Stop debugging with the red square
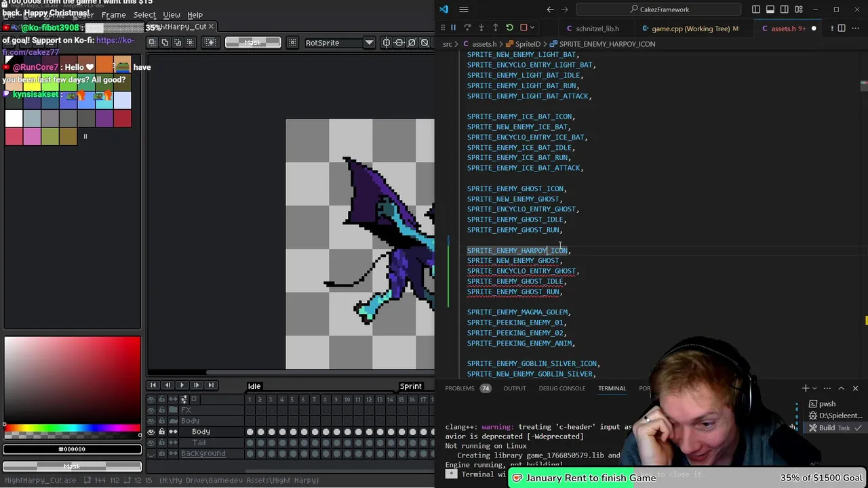This screenshot has height=488, width=868. point(524,28)
